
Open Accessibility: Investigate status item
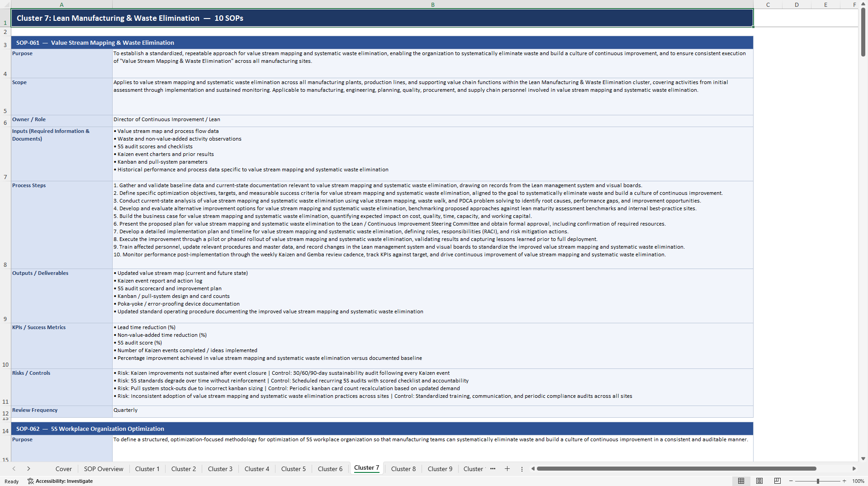click(60, 481)
